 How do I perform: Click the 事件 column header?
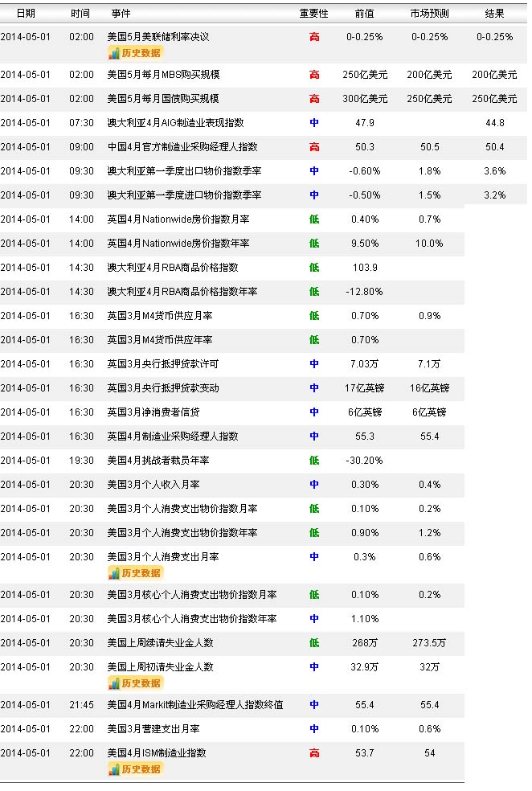coord(121,13)
